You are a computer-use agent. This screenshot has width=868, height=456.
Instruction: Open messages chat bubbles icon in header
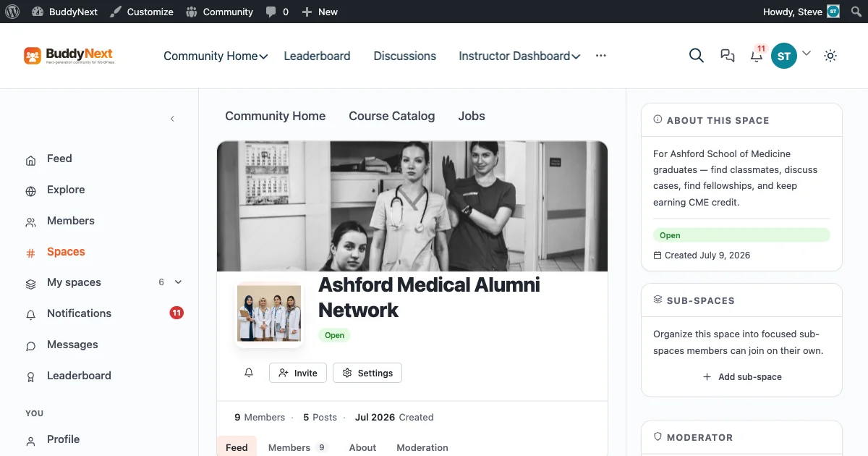(728, 56)
